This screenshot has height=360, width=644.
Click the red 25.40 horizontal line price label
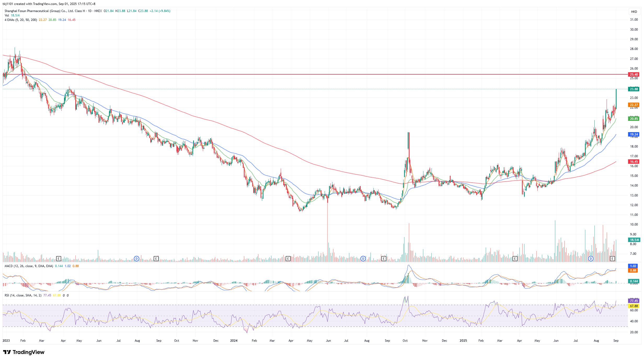634,75
